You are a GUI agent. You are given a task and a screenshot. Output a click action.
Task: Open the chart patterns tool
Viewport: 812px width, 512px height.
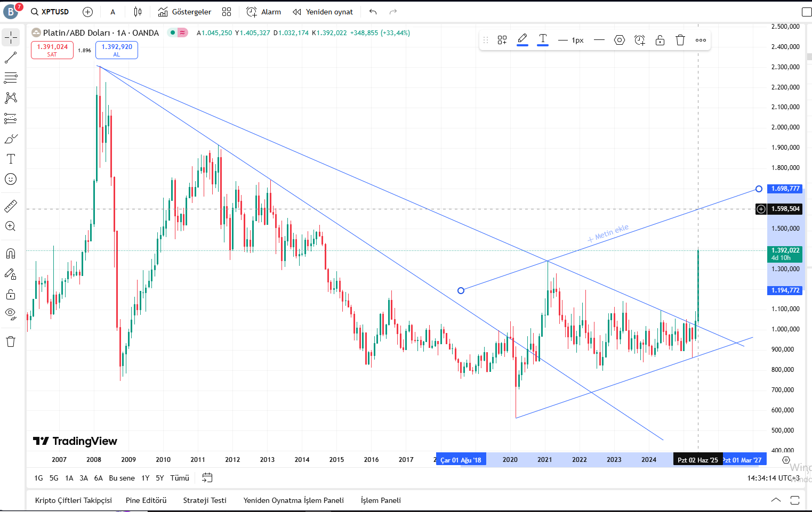tap(11, 98)
